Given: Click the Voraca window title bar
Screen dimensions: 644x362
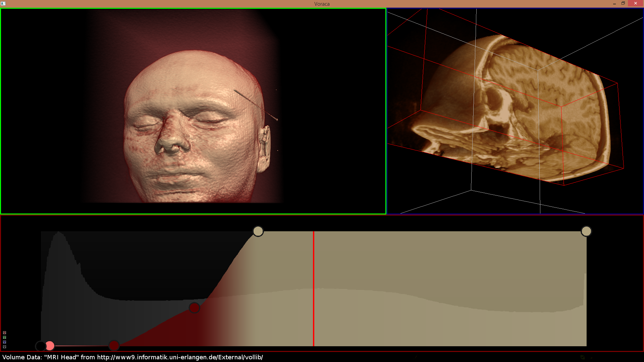Looking at the screenshot, I should pyautogui.click(x=322, y=4).
